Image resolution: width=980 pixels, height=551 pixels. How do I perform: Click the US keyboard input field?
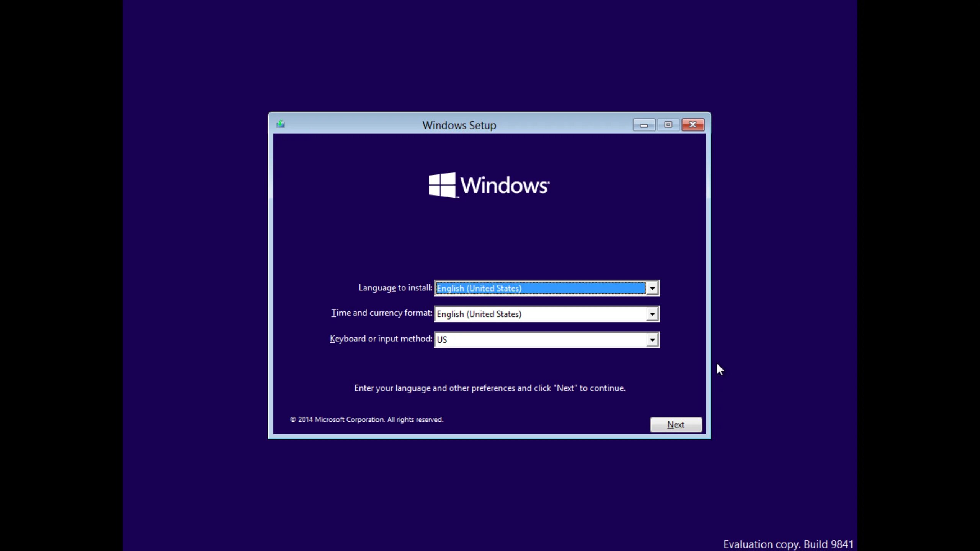tap(540, 340)
